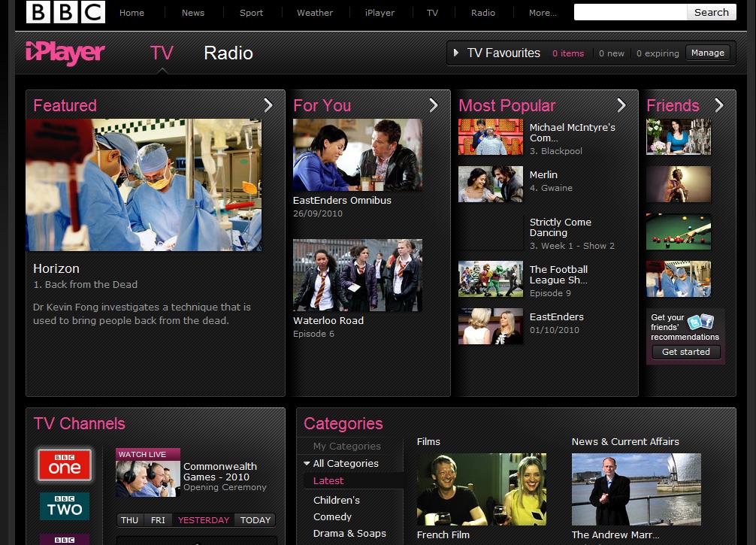Open the Films category heading
The height and width of the screenshot is (545, 756).
point(428,441)
